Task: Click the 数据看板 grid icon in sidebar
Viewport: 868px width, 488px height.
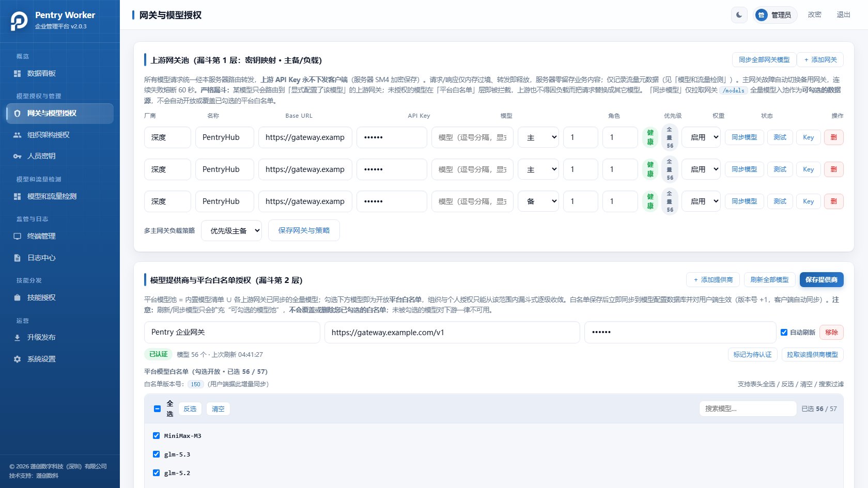Action: [x=17, y=74]
